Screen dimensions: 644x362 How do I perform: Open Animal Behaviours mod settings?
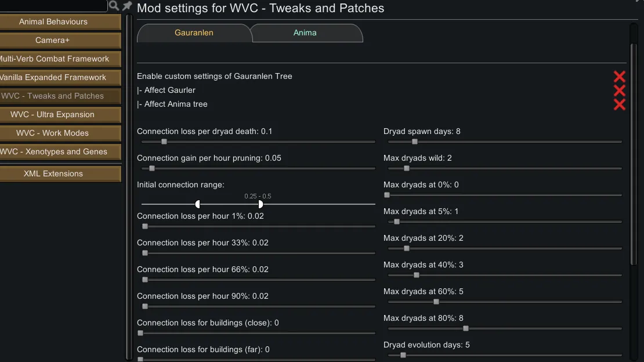(x=53, y=22)
